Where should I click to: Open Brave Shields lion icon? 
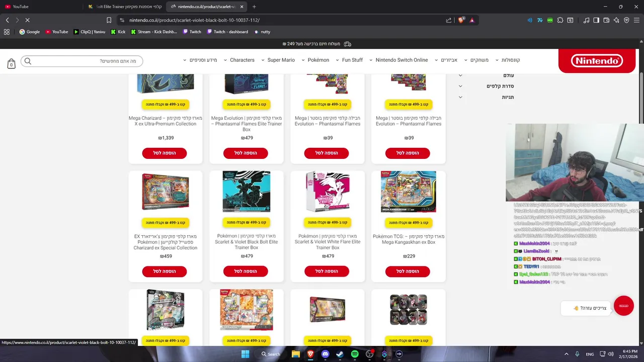point(461,20)
